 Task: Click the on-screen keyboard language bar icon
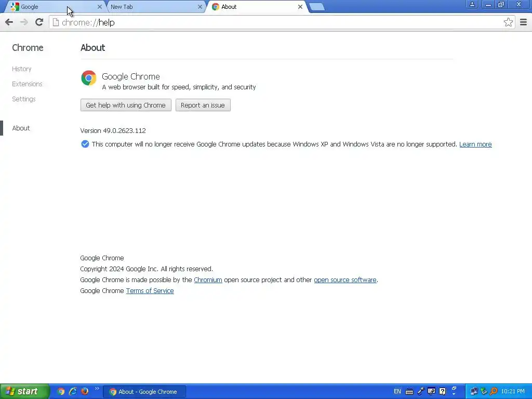coord(409,392)
